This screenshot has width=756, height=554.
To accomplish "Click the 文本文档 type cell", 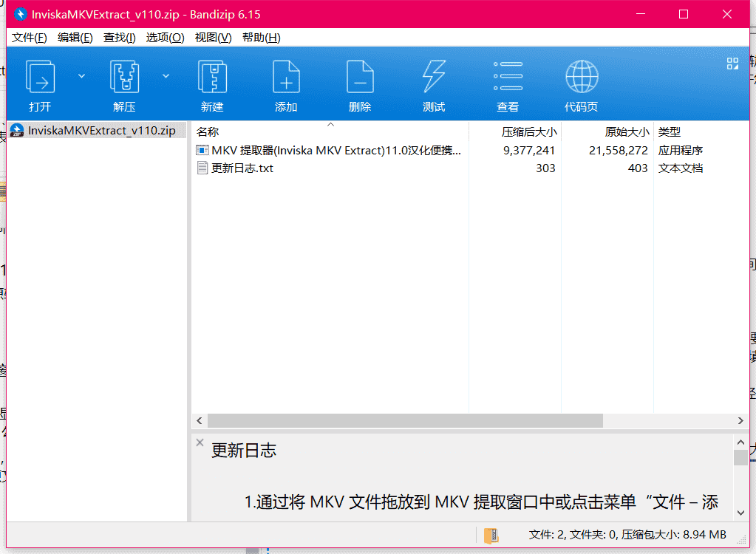I will 681,168.
